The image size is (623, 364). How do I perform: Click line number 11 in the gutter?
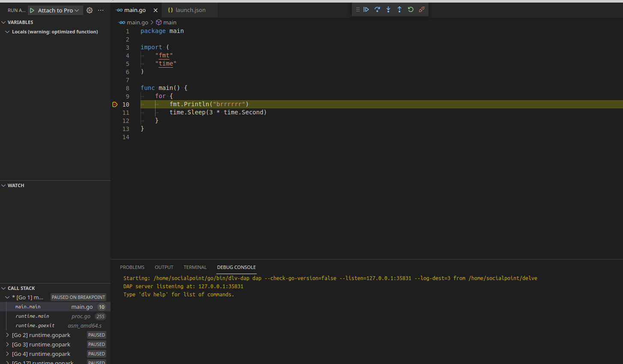coord(126,113)
